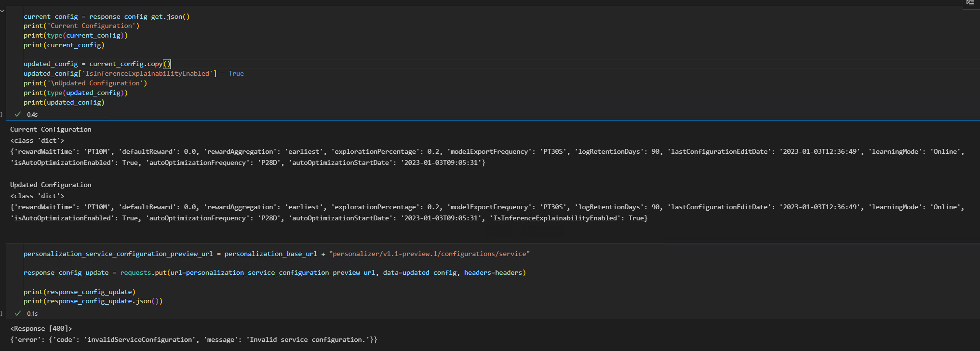Screen dimensions: 980x351
Task: Click the line print(type(updated_config))
Action: point(76,93)
